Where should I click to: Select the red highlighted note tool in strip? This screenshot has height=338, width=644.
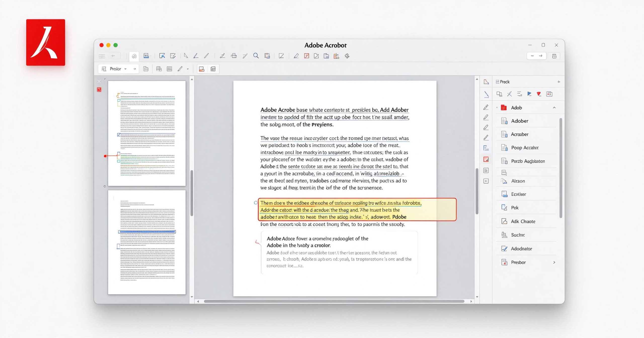(486, 159)
